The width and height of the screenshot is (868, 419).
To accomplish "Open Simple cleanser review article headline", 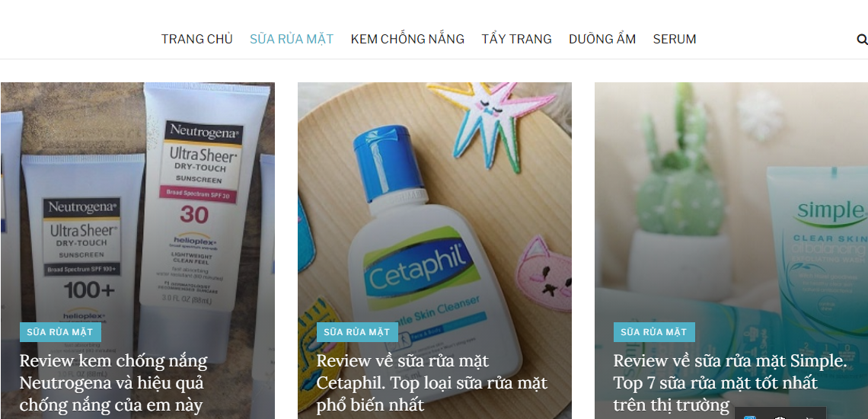I will [729, 383].
